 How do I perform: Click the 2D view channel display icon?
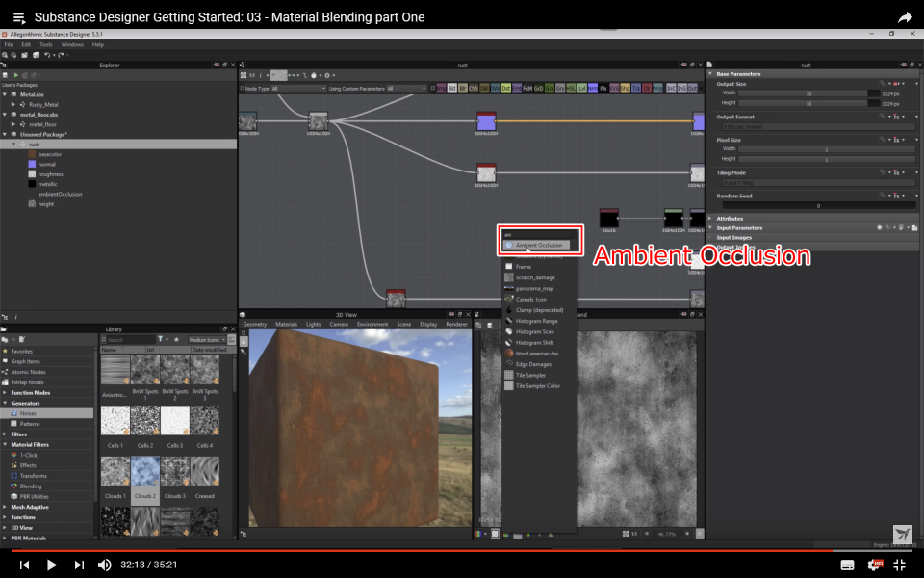coord(478,534)
